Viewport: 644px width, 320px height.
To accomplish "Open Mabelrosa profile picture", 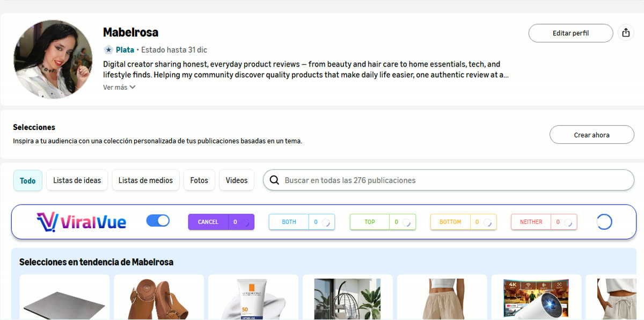I will click(x=53, y=59).
